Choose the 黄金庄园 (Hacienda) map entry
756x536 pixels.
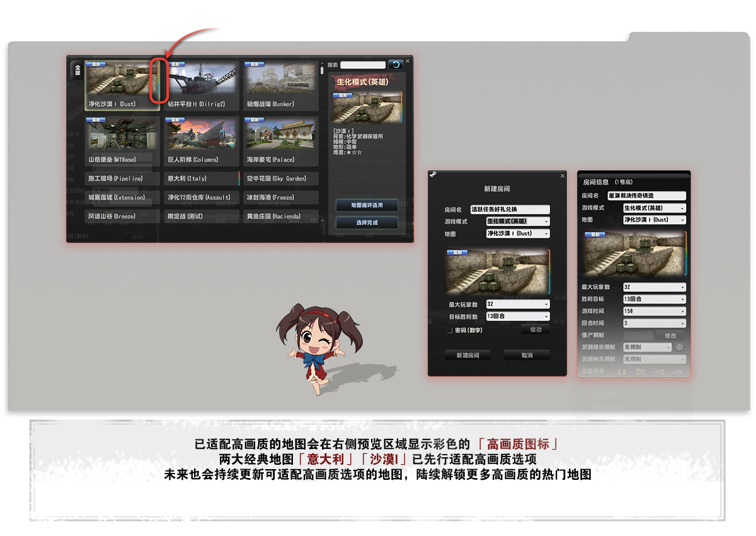point(281,216)
